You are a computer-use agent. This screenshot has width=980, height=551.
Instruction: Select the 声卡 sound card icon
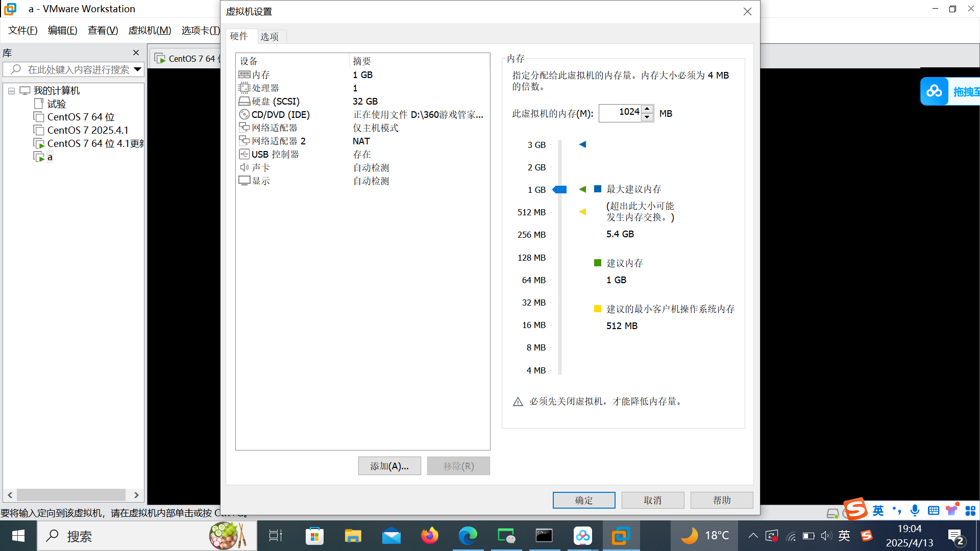pos(244,167)
